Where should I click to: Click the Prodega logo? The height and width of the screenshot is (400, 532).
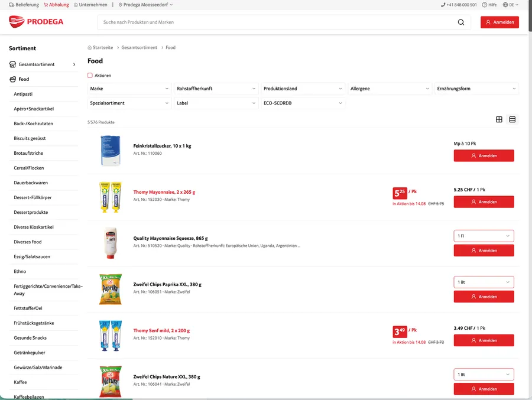[36, 22]
